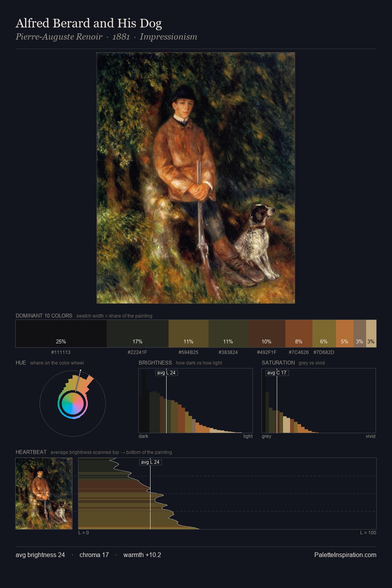Click the hex label #22241F
The image size is (392, 588).
[137, 352]
